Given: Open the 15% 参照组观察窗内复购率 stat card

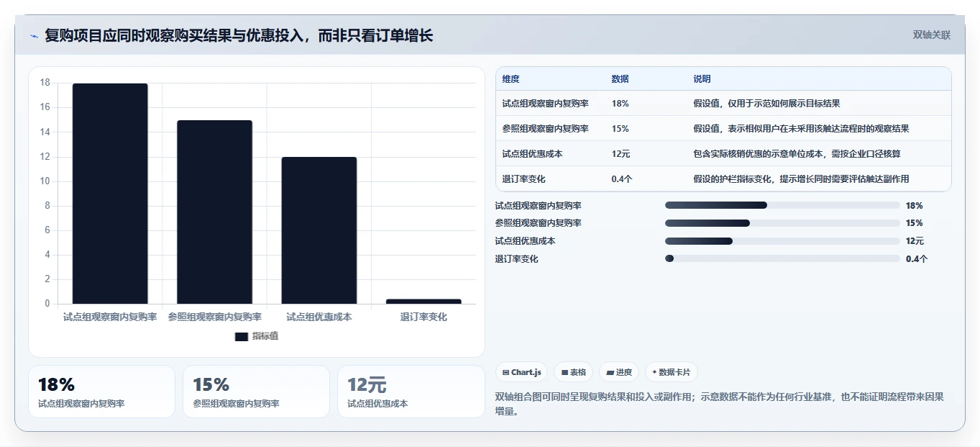Looking at the screenshot, I should click(256, 392).
